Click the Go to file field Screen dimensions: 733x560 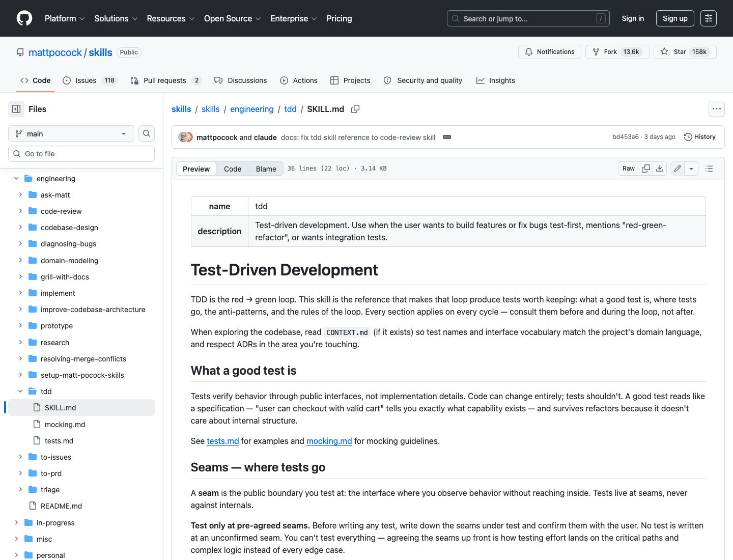[81, 154]
